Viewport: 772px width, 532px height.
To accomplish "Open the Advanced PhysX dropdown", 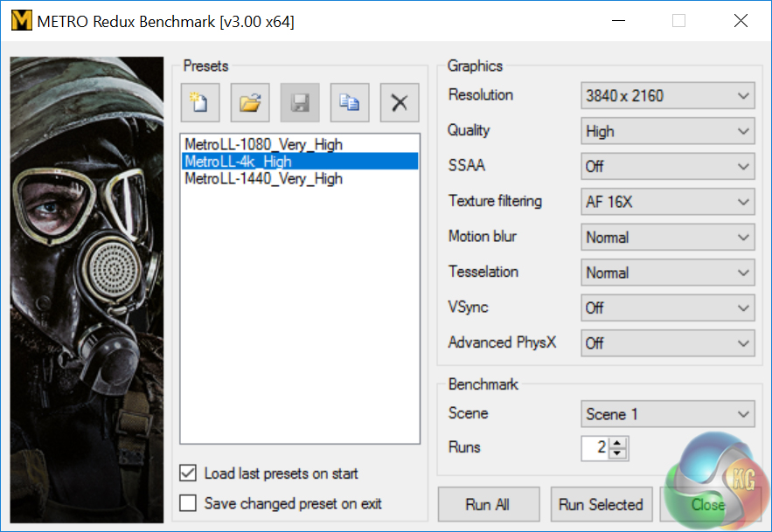I will coord(667,343).
